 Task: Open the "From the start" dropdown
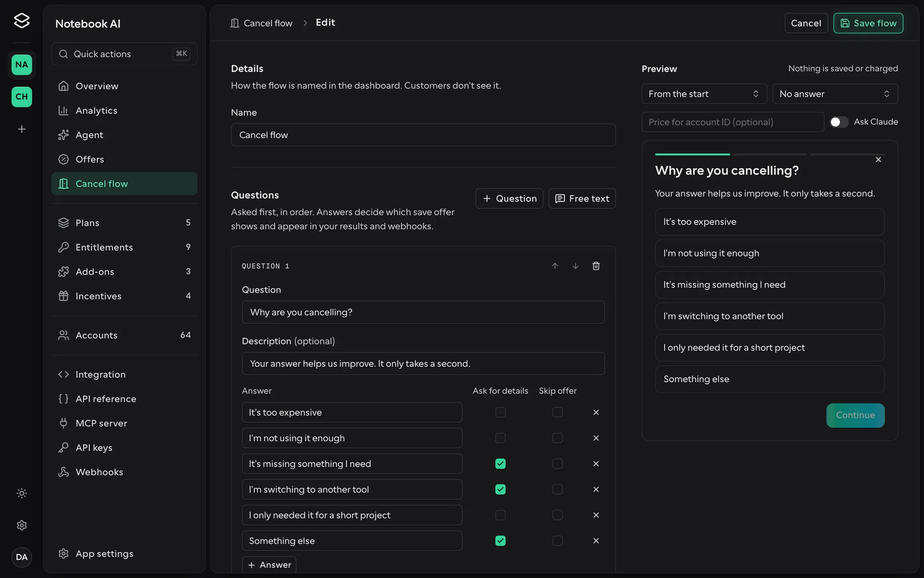coord(704,94)
